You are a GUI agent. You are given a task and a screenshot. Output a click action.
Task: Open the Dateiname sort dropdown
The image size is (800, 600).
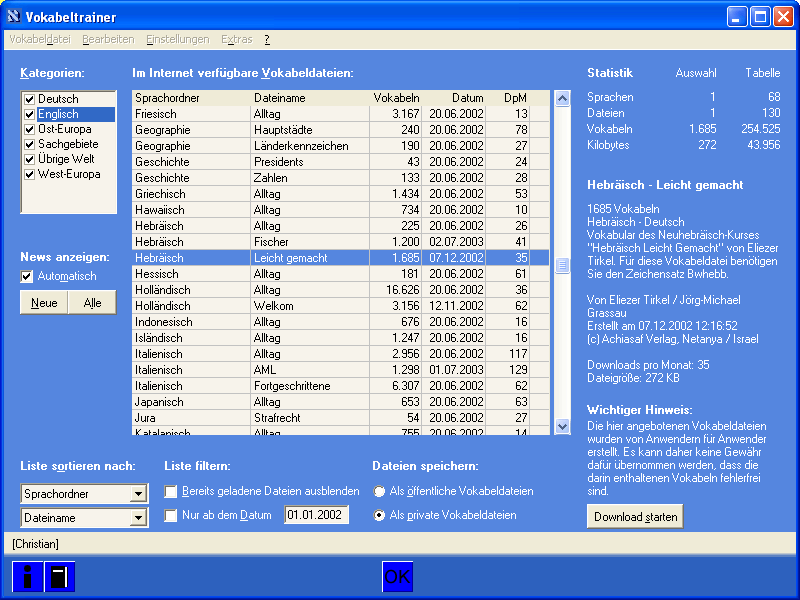tap(138, 518)
